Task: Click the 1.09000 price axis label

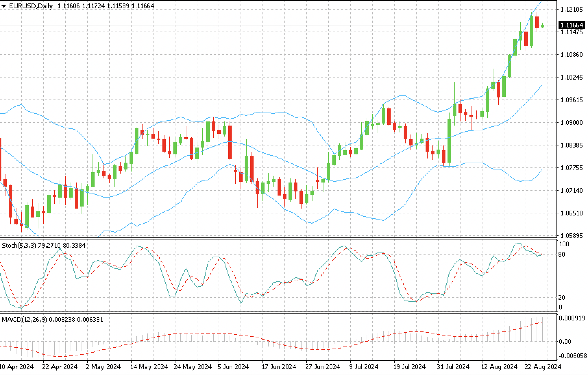Action: 571,122
